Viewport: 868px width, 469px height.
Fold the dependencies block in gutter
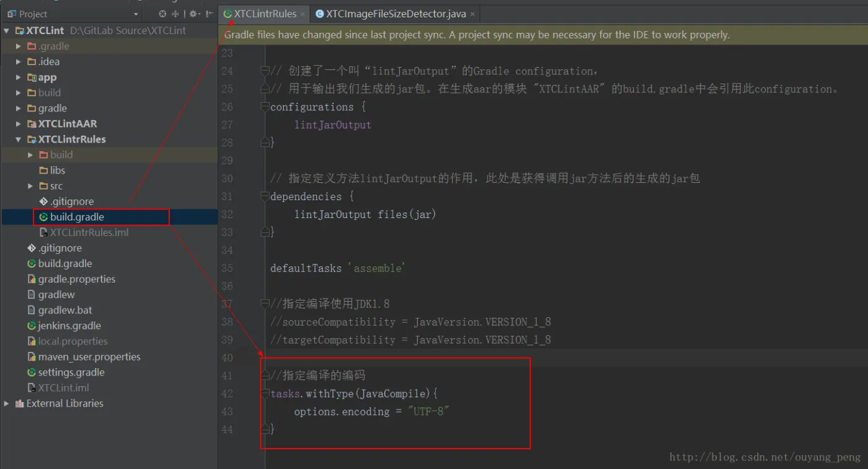(x=265, y=196)
